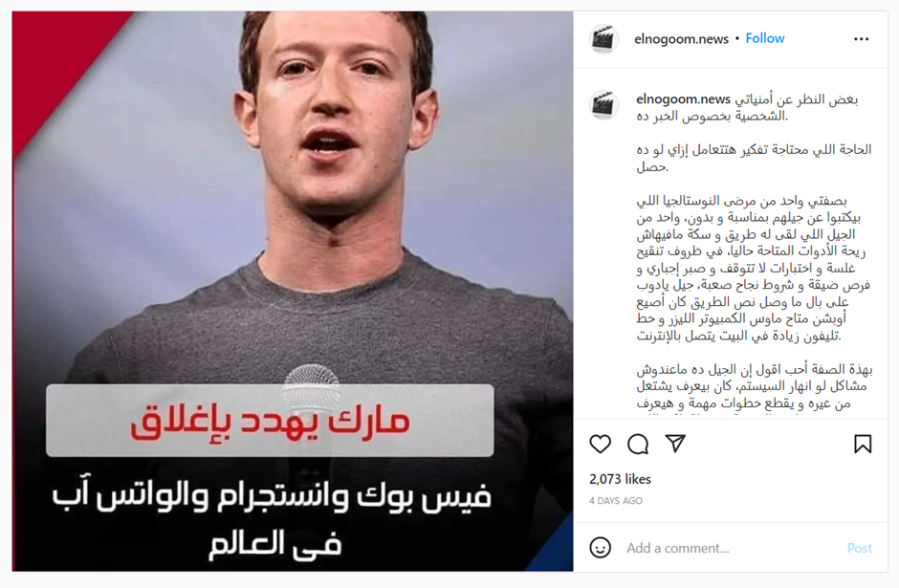The image size is (899, 588).
Task: Click the long nostalgia paragraph in caption
Action: click(x=754, y=268)
